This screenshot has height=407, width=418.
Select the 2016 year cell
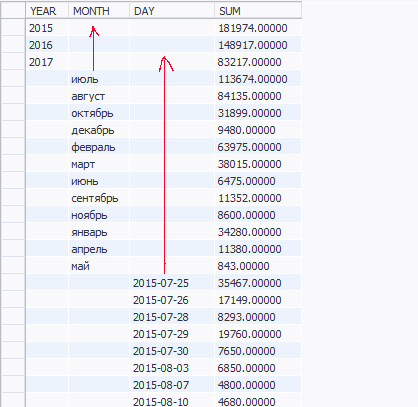point(47,45)
